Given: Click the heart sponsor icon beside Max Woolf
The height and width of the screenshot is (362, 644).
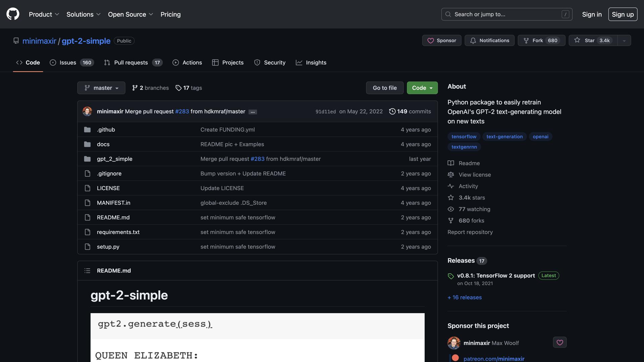Looking at the screenshot, I should point(559,342).
